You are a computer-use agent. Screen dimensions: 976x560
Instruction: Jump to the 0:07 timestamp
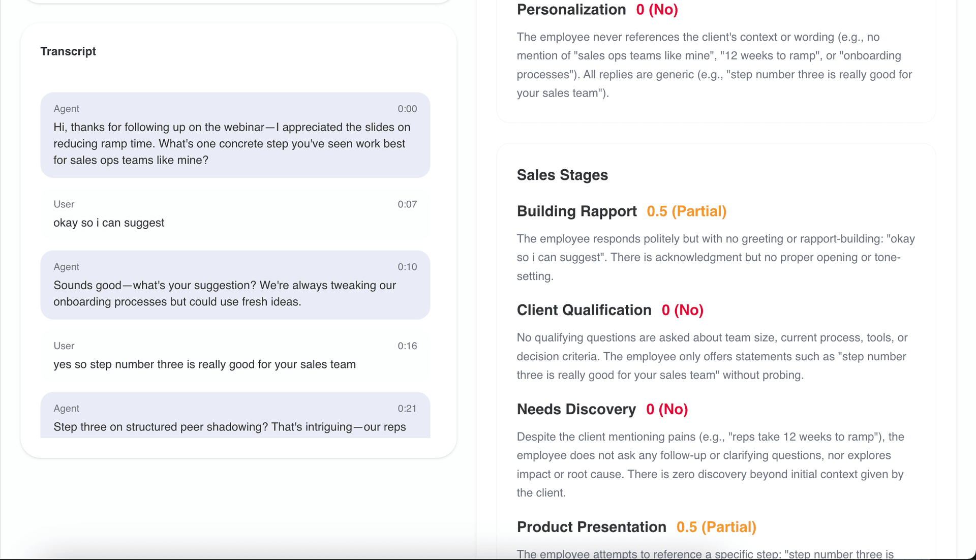407,204
